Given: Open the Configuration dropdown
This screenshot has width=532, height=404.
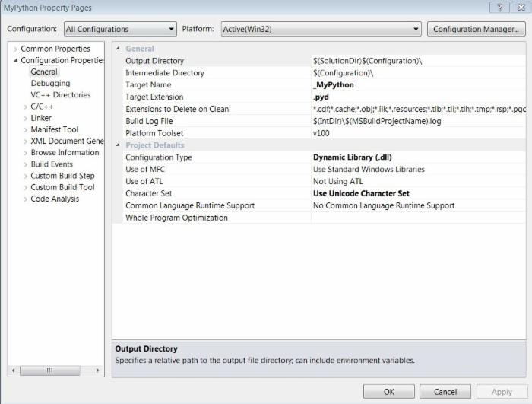Looking at the screenshot, I should click(x=119, y=30).
